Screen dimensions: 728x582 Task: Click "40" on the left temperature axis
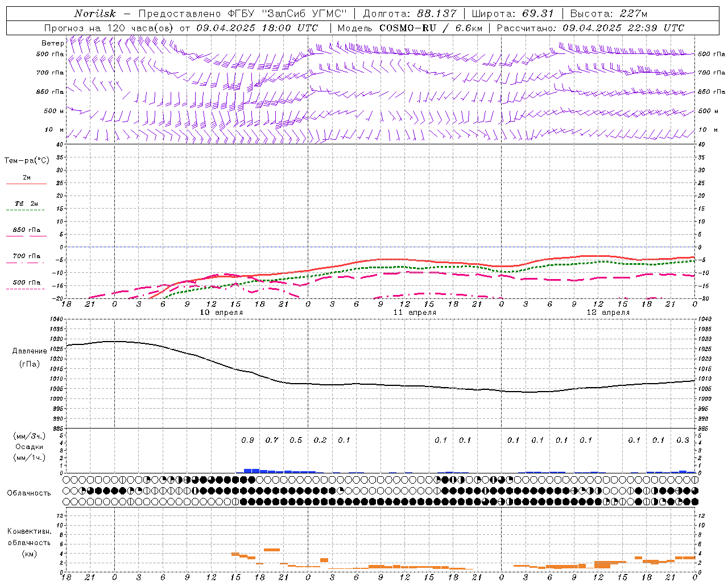(59, 145)
